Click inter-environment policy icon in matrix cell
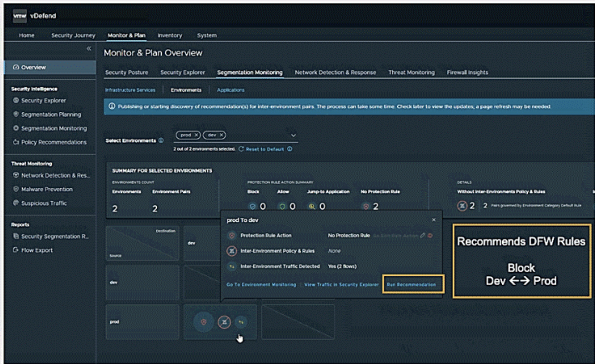This screenshot has height=364, width=595. point(224,322)
